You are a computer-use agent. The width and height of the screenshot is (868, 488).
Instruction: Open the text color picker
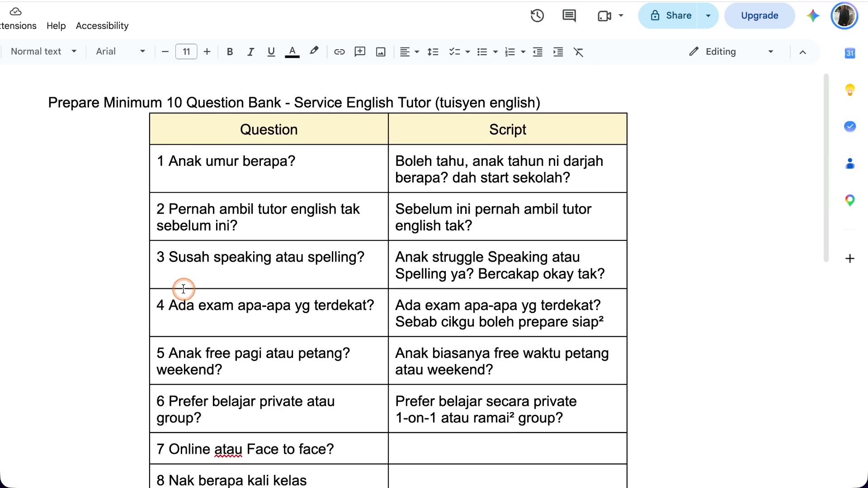[292, 52]
